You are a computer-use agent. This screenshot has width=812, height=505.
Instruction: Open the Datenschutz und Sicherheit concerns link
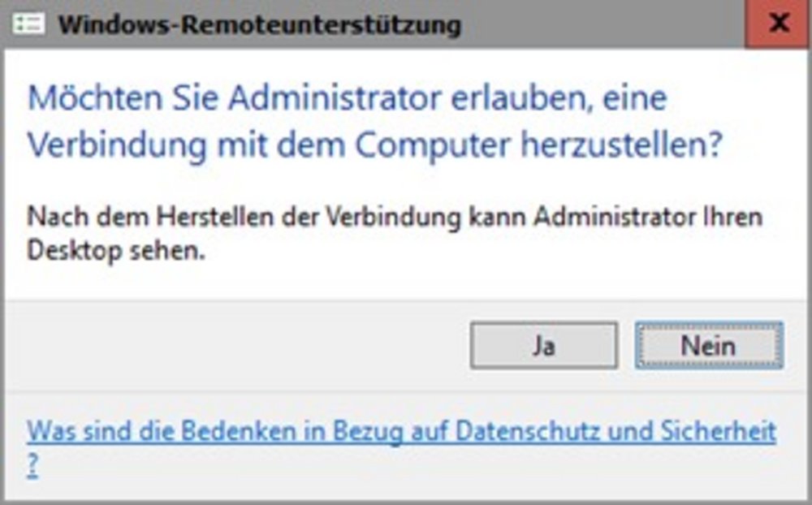401,431
